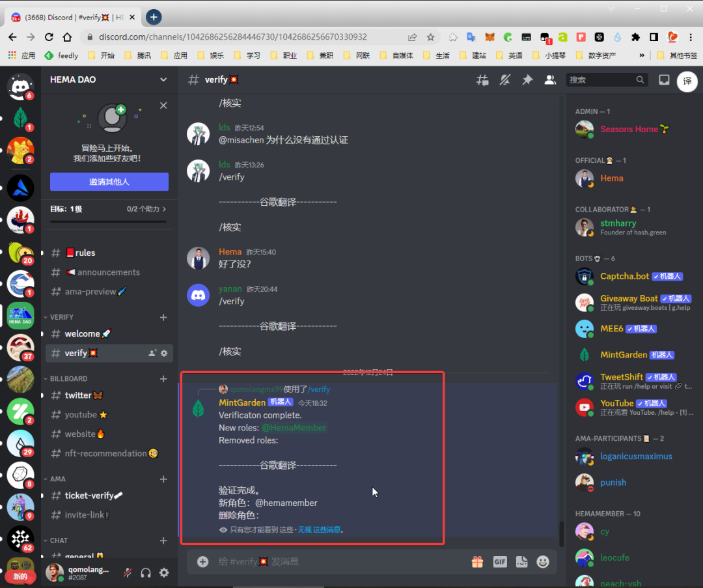Screen dimensions: 703x588
Task: Click the message input for #verify
Action: click(340, 561)
